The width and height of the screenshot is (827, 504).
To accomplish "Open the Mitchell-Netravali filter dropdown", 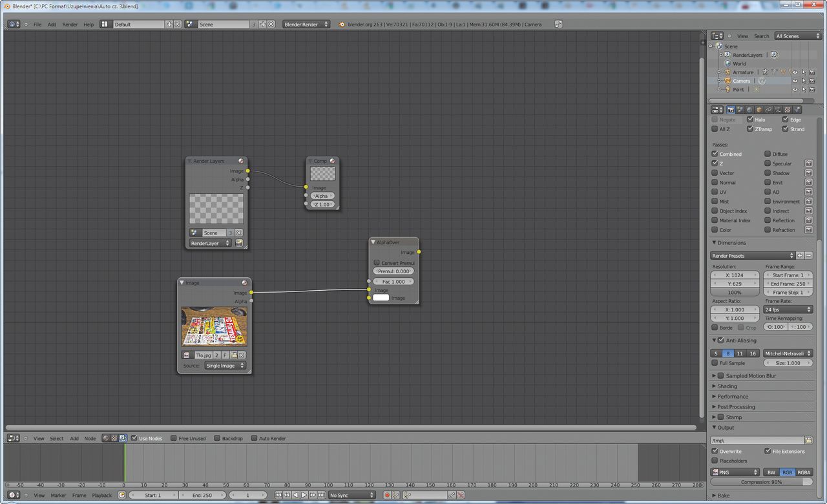I will point(788,353).
